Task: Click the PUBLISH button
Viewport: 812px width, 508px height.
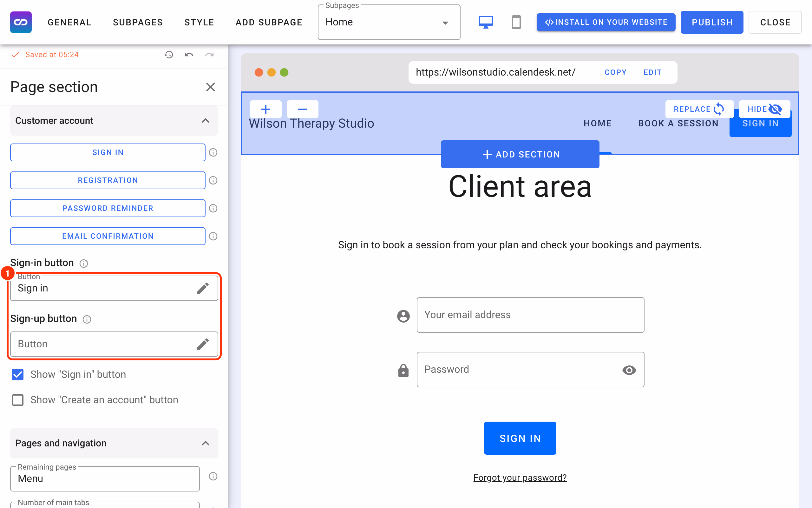Action: tap(712, 22)
